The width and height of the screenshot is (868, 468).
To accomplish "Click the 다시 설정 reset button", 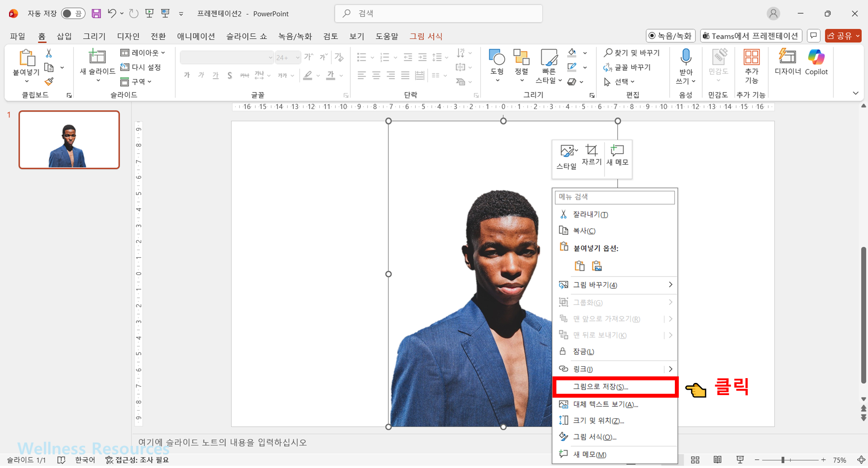I will 141,67.
